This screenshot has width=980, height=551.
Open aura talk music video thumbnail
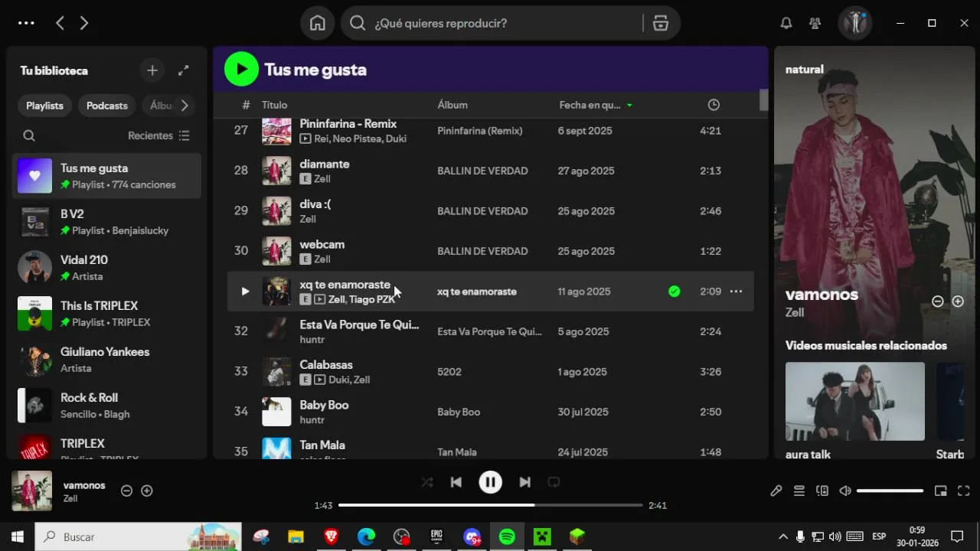click(855, 401)
